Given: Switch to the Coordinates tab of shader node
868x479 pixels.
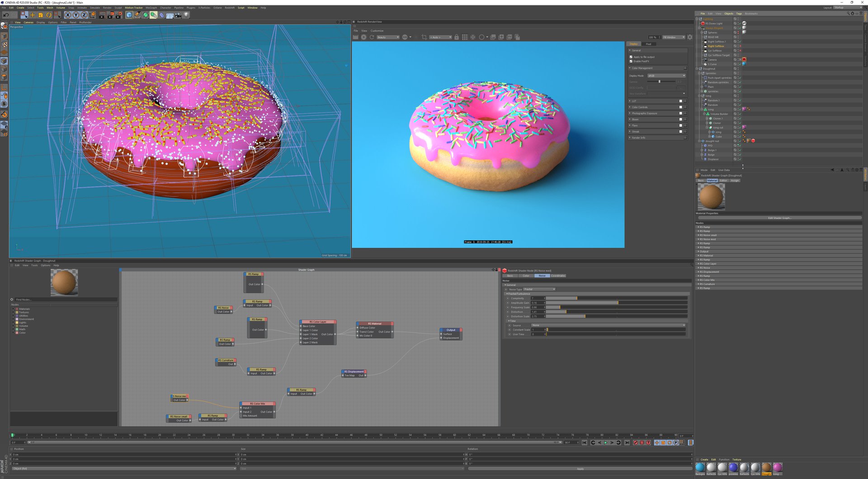Looking at the screenshot, I should (x=558, y=275).
